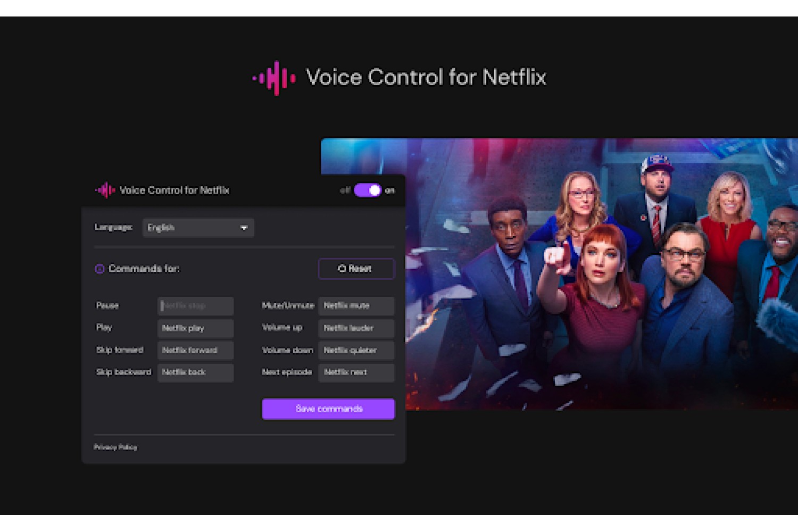The width and height of the screenshot is (798, 532).
Task: Click the Volume up command field
Action: (356, 328)
